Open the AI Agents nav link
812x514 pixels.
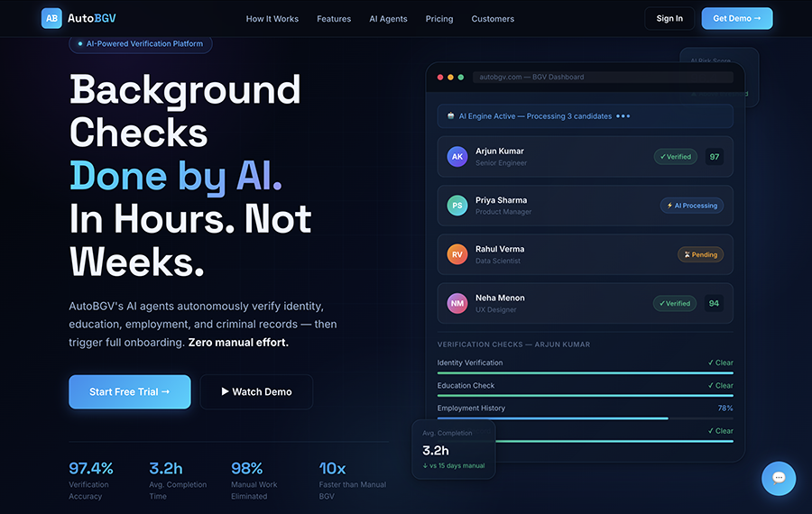[x=388, y=19]
